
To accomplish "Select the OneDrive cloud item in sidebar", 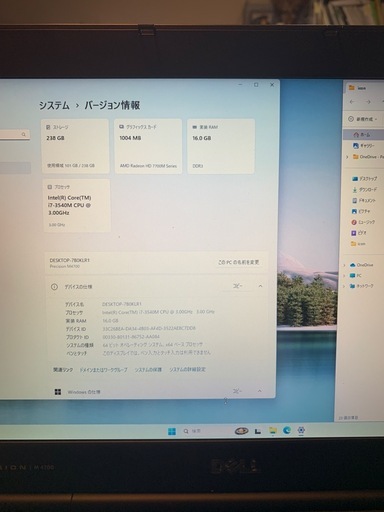I will [361, 265].
